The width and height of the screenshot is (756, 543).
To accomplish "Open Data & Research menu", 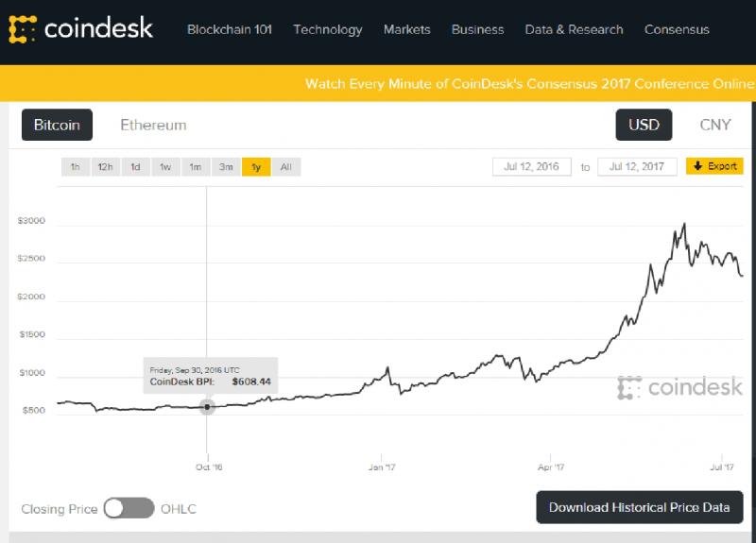I will coord(574,29).
